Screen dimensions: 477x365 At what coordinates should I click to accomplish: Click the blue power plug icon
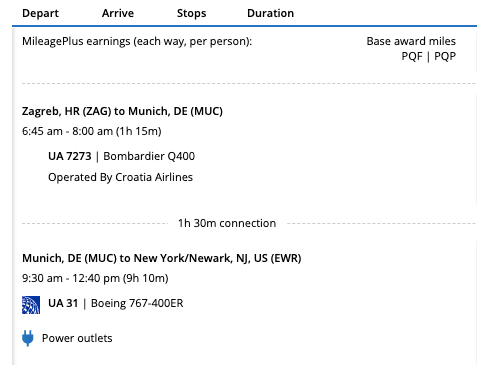(28, 338)
